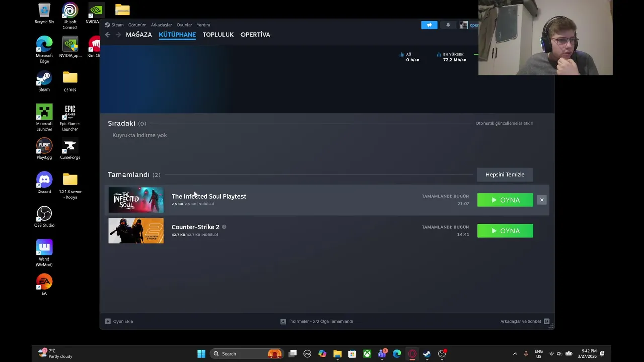This screenshot has width=644, height=362.
Task: Show hidden system tray icons
Action: coord(515,354)
